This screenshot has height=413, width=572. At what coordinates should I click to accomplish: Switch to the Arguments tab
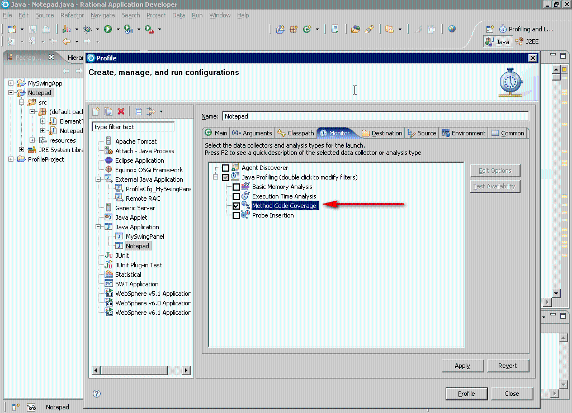click(252, 133)
